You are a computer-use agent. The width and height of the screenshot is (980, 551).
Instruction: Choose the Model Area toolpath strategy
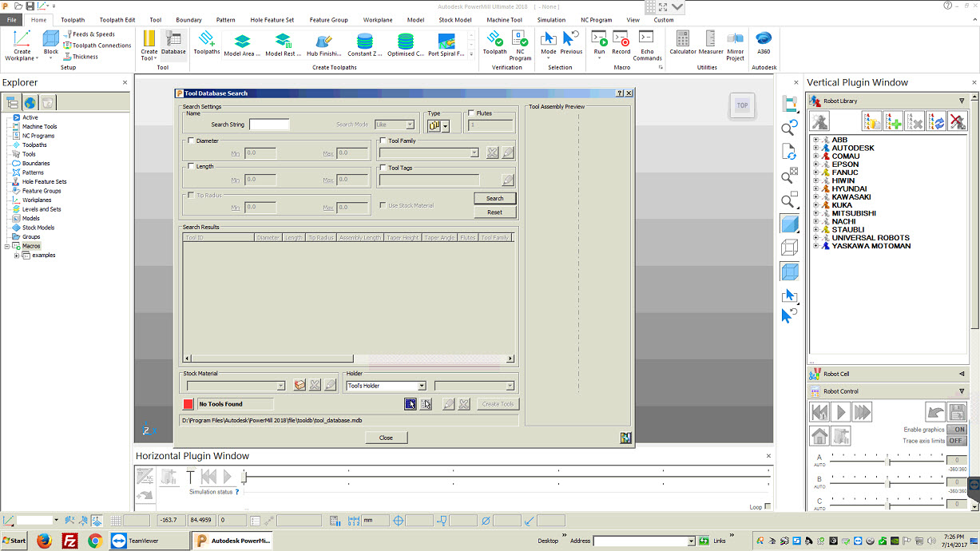(x=243, y=45)
